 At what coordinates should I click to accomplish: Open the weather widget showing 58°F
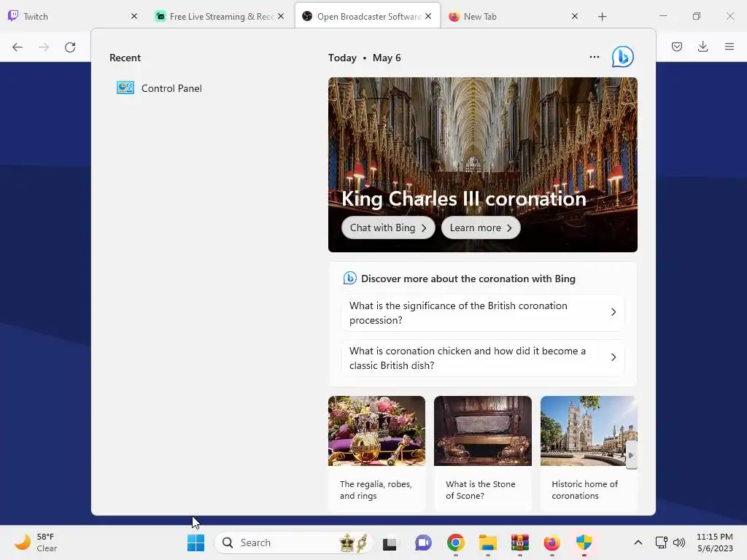[x=36, y=542]
